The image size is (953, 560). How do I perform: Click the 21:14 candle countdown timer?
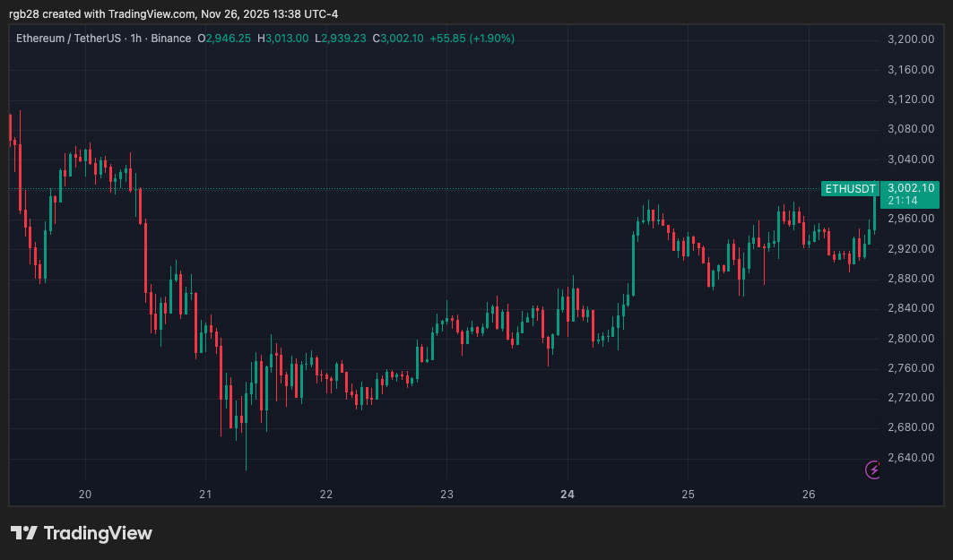[900, 202]
